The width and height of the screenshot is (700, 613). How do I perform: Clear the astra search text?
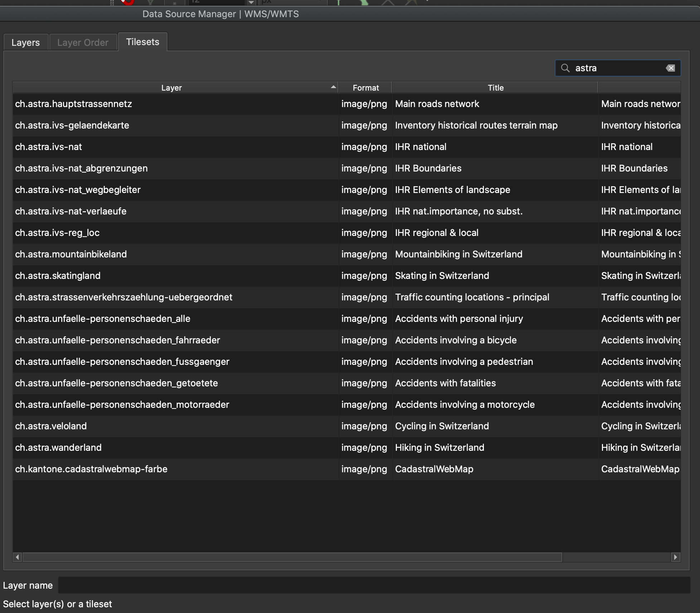pyautogui.click(x=670, y=68)
